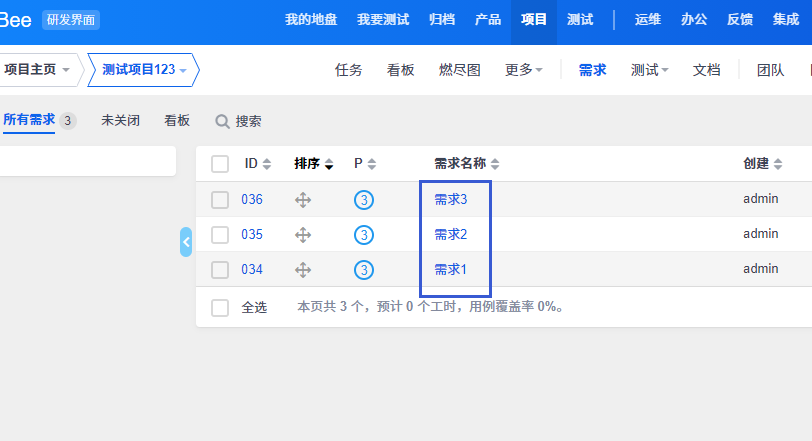Click the drag-sort icon for requirement 034
The image size is (812, 441).
tap(303, 270)
